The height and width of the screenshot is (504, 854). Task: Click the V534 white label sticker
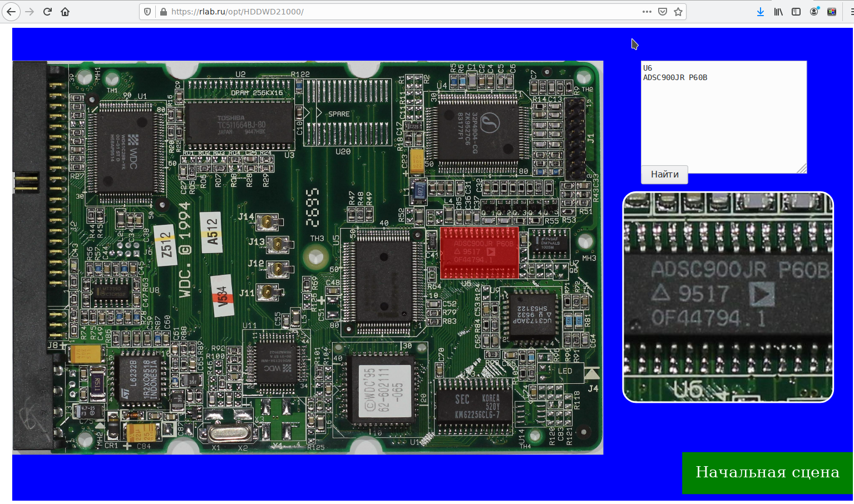[x=223, y=296]
